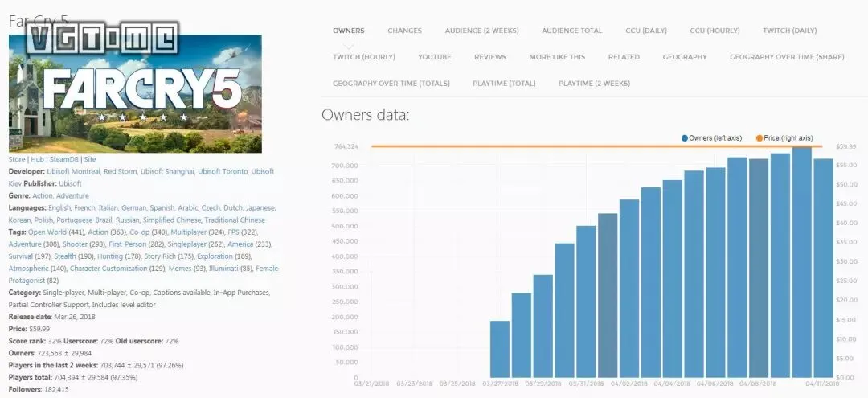
Task: Open the Site link
Action: click(x=90, y=159)
